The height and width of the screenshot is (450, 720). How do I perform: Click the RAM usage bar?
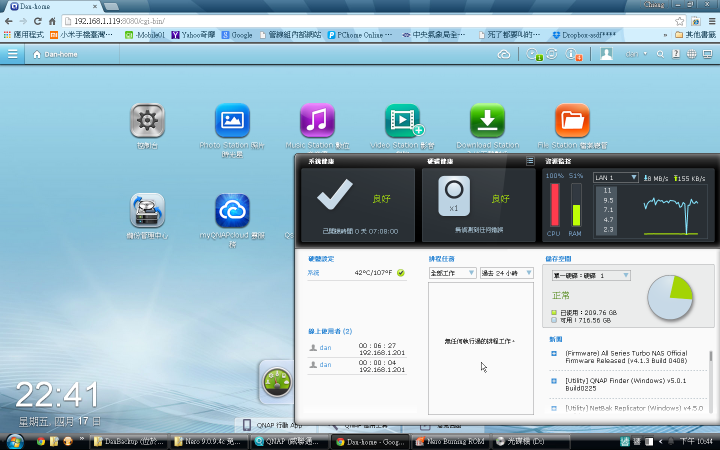(576, 205)
